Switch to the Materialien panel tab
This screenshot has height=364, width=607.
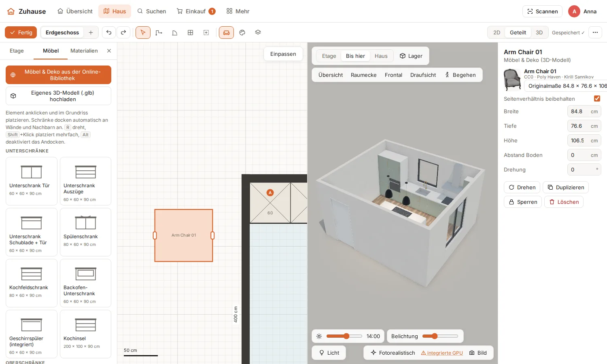tap(84, 51)
